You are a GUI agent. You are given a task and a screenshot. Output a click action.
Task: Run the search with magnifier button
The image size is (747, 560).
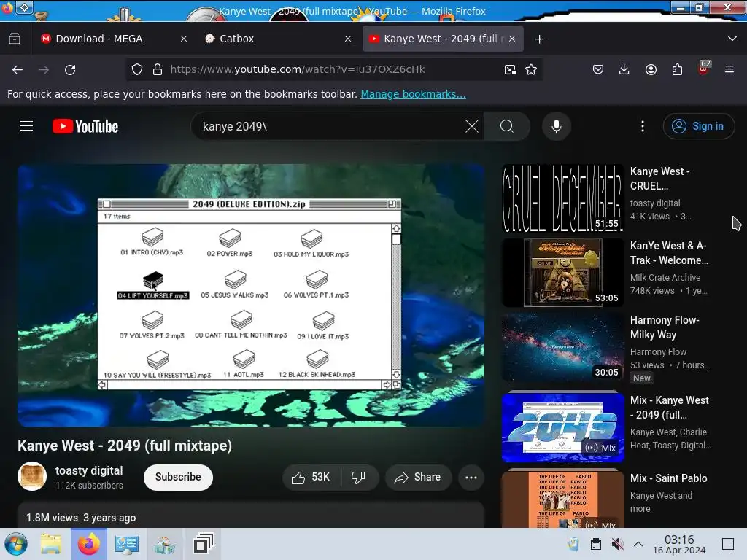pyautogui.click(x=507, y=126)
